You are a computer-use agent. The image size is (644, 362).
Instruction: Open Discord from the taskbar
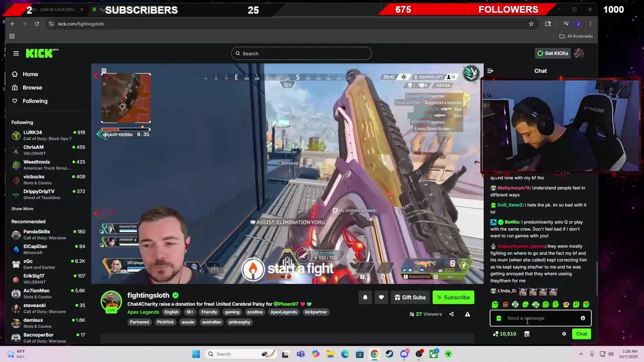pyautogui.click(x=404, y=354)
